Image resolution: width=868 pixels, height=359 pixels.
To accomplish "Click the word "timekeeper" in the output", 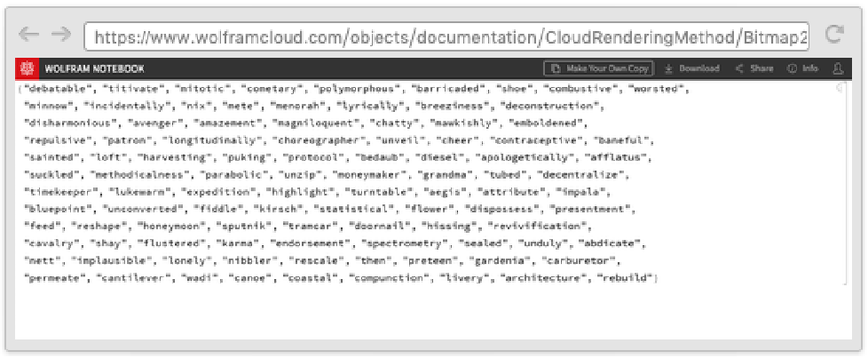I will (57, 192).
